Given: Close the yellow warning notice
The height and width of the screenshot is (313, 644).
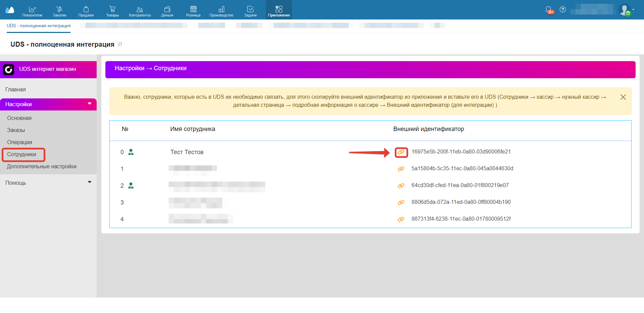Looking at the screenshot, I should 623,97.
